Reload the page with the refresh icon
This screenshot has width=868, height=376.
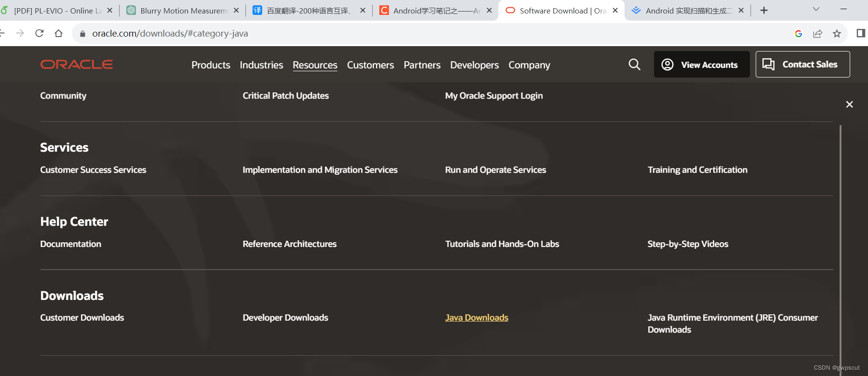[40, 33]
